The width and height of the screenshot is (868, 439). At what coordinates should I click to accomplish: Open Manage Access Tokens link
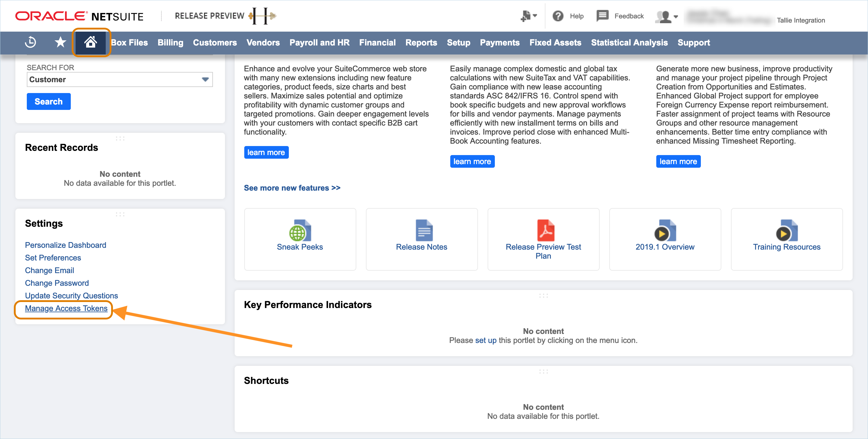point(66,308)
